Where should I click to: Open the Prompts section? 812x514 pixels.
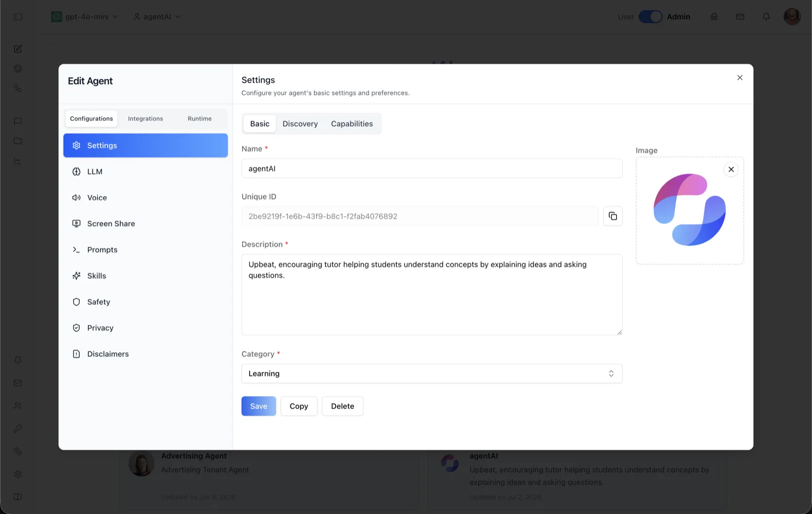click(146, 249)
